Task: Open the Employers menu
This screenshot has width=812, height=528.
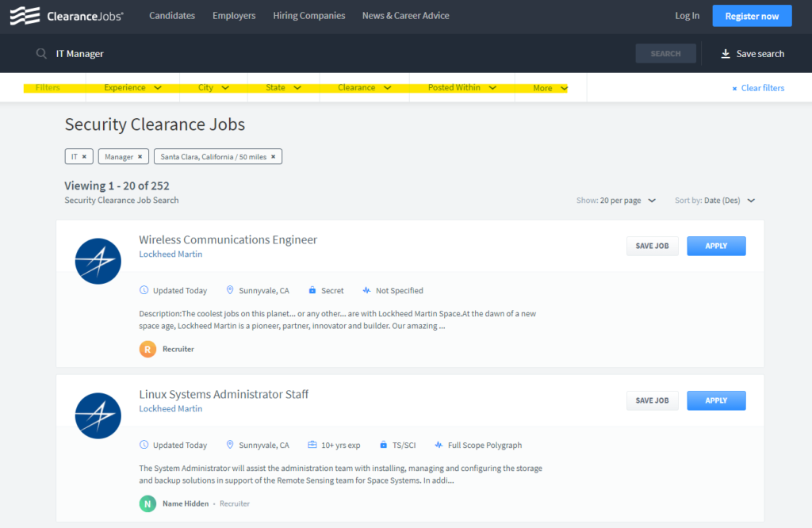Action: point(234,16)
